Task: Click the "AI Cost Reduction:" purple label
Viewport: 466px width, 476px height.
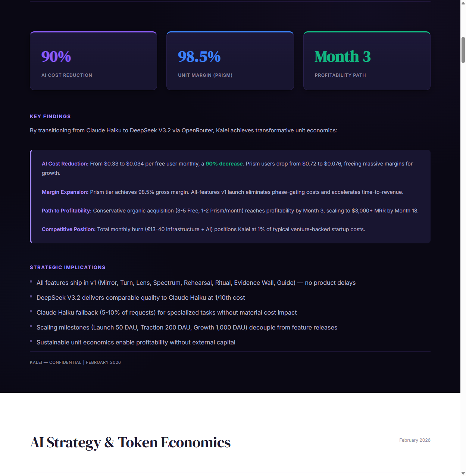Action: 65,164
